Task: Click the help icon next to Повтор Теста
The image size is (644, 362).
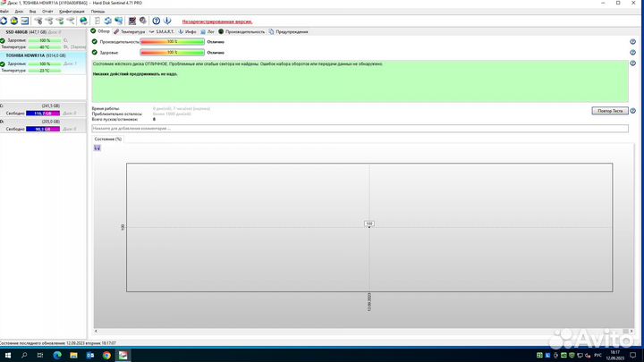Action: (632, 110)
